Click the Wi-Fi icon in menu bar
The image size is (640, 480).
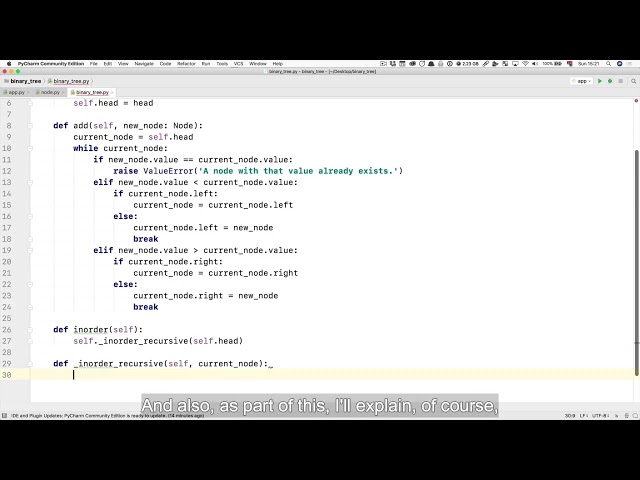coord(525,64)
